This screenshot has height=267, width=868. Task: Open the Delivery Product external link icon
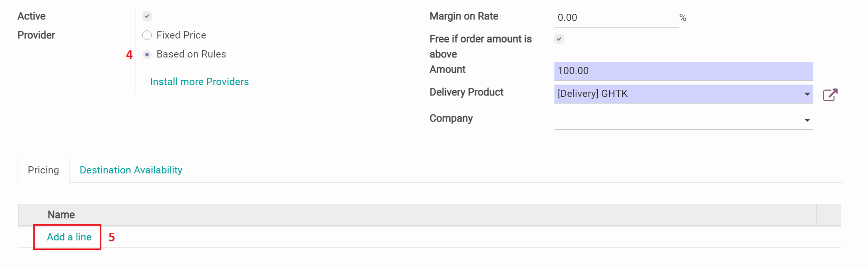coord(830,95)
